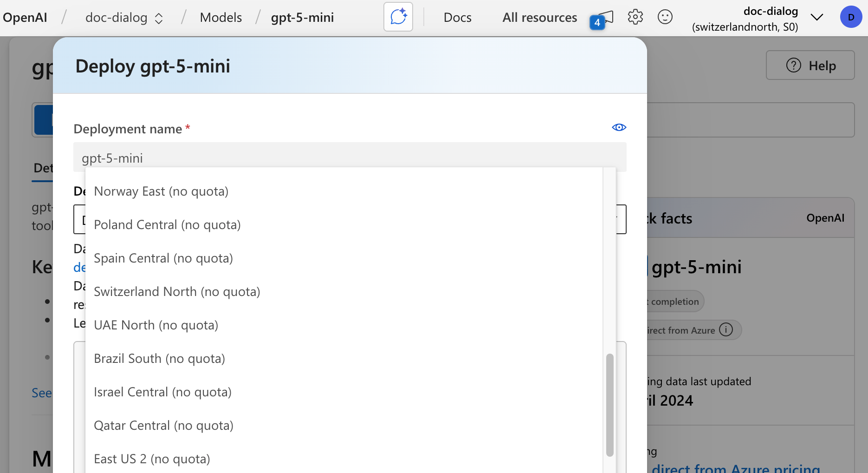Viewport: 868px width, 473px height.
Task: Go to the OpenAI breadcrumb home
Action: pos(25,18)
